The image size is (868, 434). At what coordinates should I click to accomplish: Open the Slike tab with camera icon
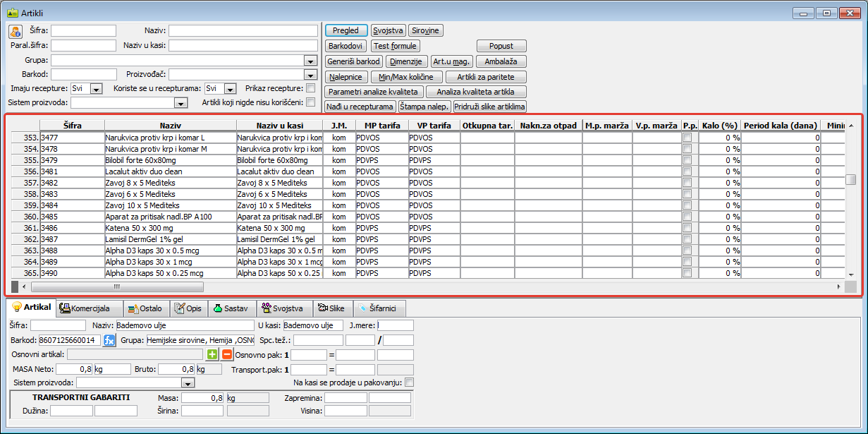tap(331, 308)
